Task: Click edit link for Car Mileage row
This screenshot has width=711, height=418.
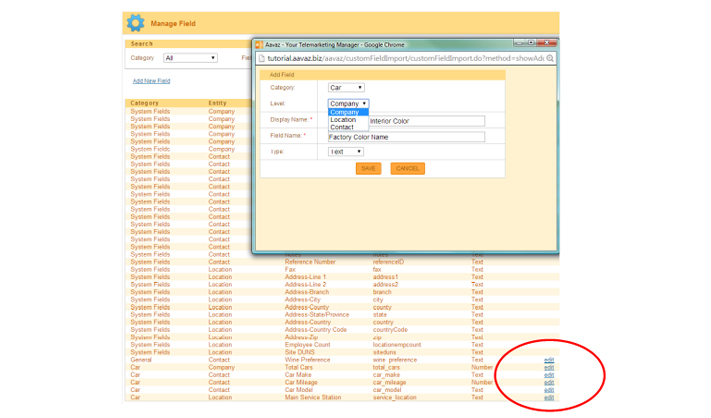Action: pyautogui.click(x=549, y=382)
